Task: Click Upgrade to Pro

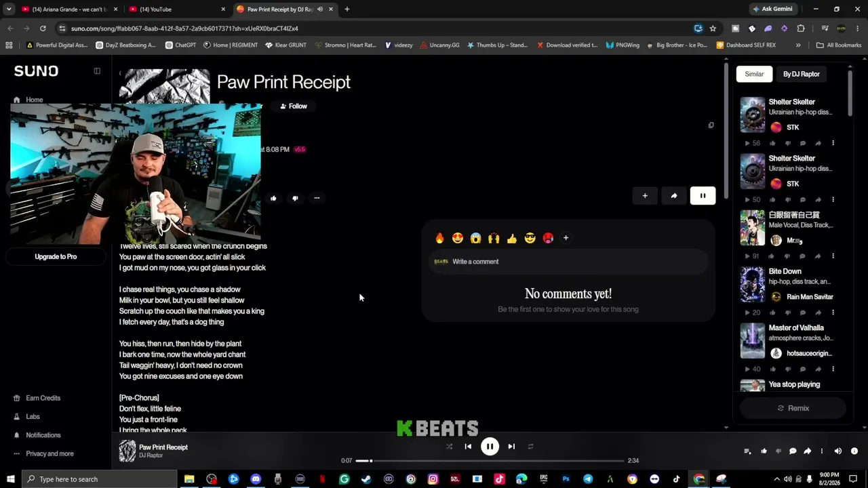Action: coord(56,257)
